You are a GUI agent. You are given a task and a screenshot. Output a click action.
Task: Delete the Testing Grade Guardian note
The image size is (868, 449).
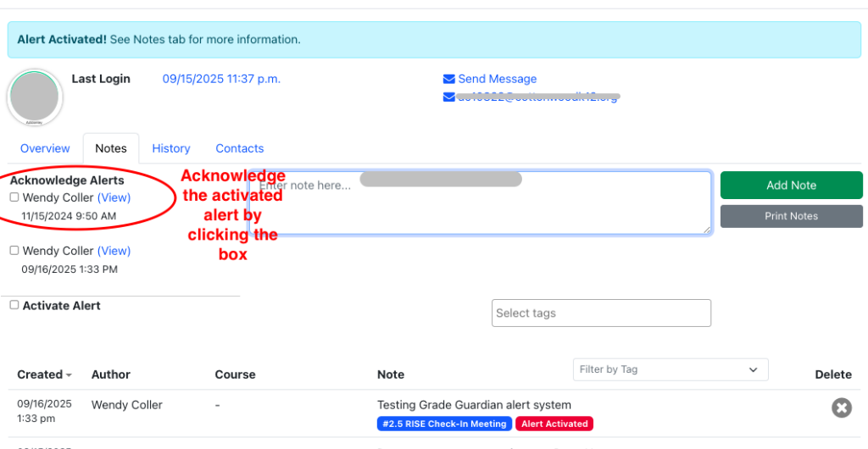tap(841, 408)
